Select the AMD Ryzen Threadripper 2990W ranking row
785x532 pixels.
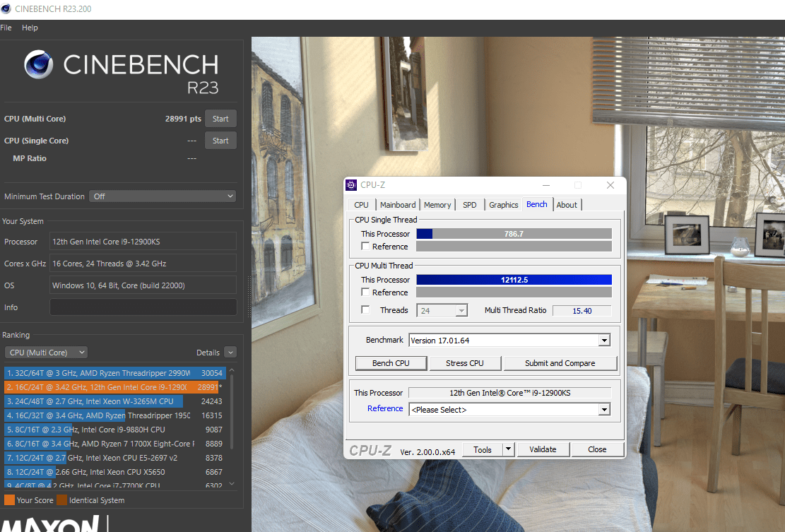click(x=115, y=373)
